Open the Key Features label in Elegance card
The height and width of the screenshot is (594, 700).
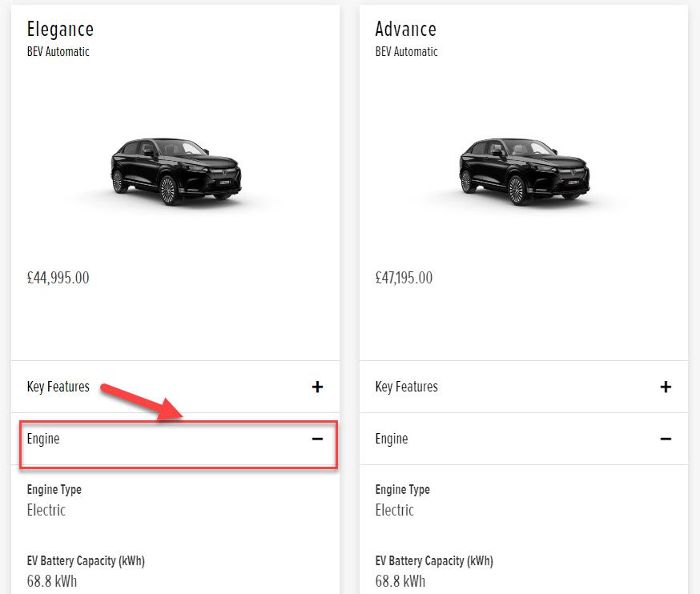pyautogui.click(x=58, y=387)
